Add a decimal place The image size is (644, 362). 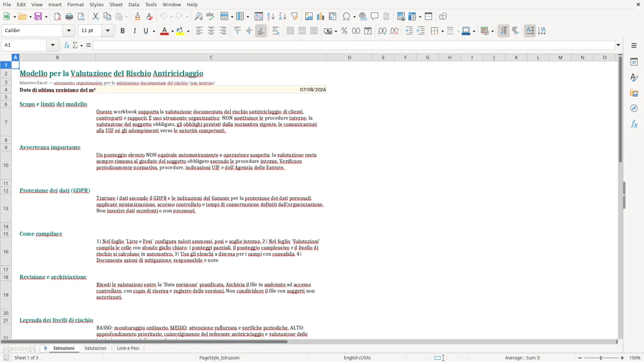[x=382, y=31]
